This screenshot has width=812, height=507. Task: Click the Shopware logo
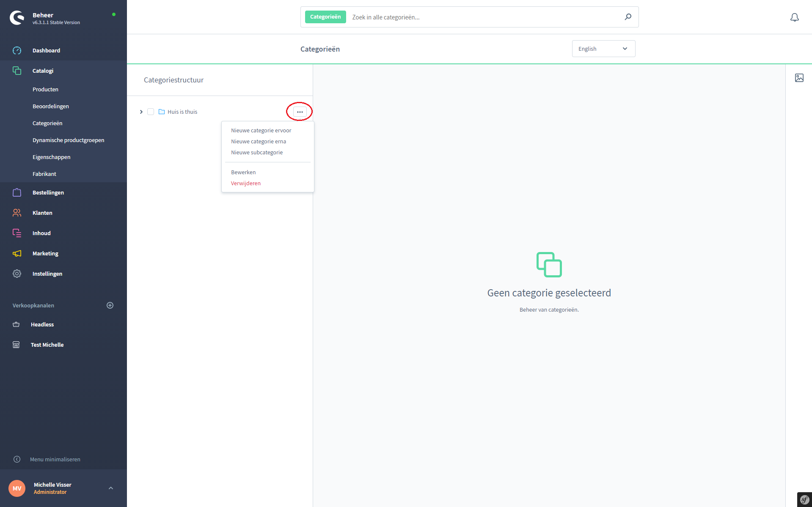point(17,18)
